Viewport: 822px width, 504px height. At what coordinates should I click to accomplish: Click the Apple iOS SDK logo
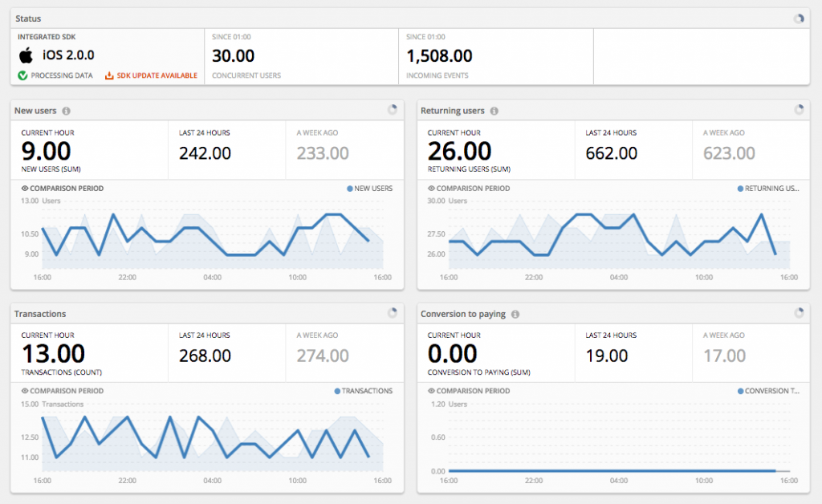26,55
